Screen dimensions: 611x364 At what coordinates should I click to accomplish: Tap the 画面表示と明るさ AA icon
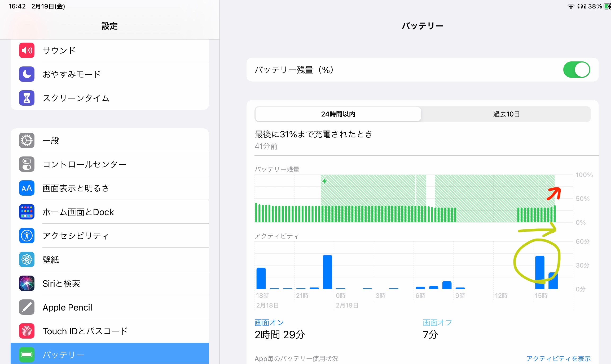(27, 188)
